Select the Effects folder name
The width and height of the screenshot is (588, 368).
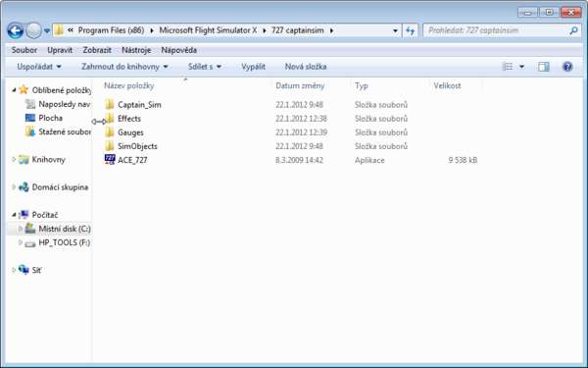[129, 119]
